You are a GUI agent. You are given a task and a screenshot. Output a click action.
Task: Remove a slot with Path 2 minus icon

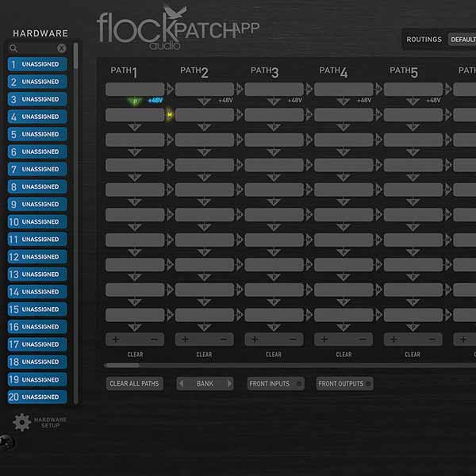coord(224,340)
